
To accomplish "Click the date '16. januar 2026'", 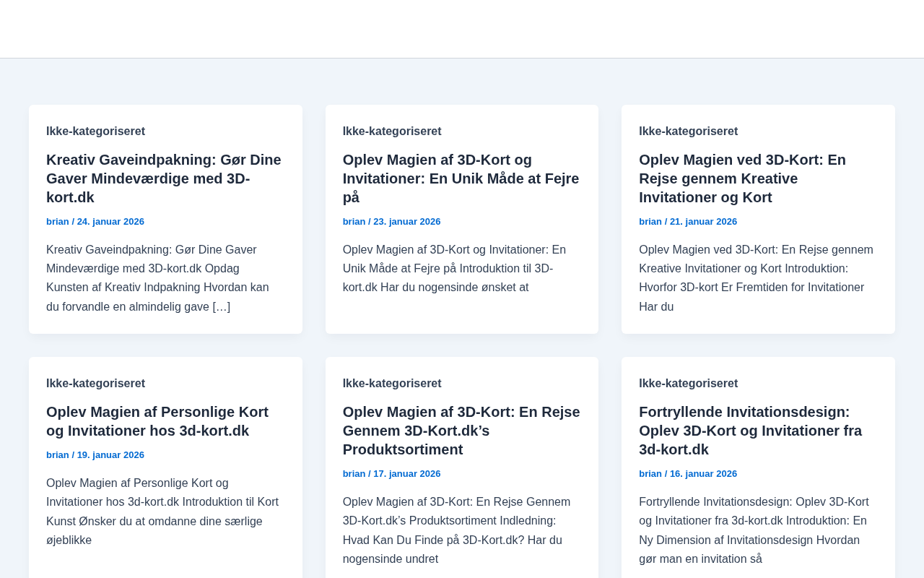I will (x=703, y=474).
